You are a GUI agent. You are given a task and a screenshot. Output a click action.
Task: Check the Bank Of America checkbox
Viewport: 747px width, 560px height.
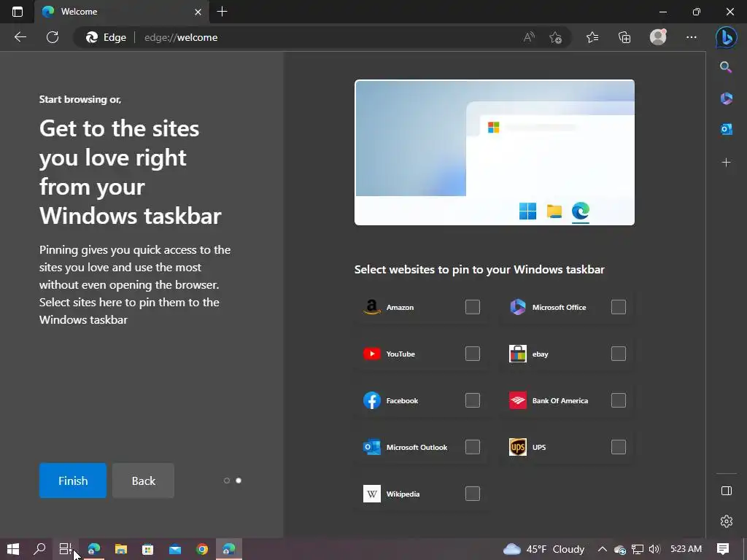619,400
